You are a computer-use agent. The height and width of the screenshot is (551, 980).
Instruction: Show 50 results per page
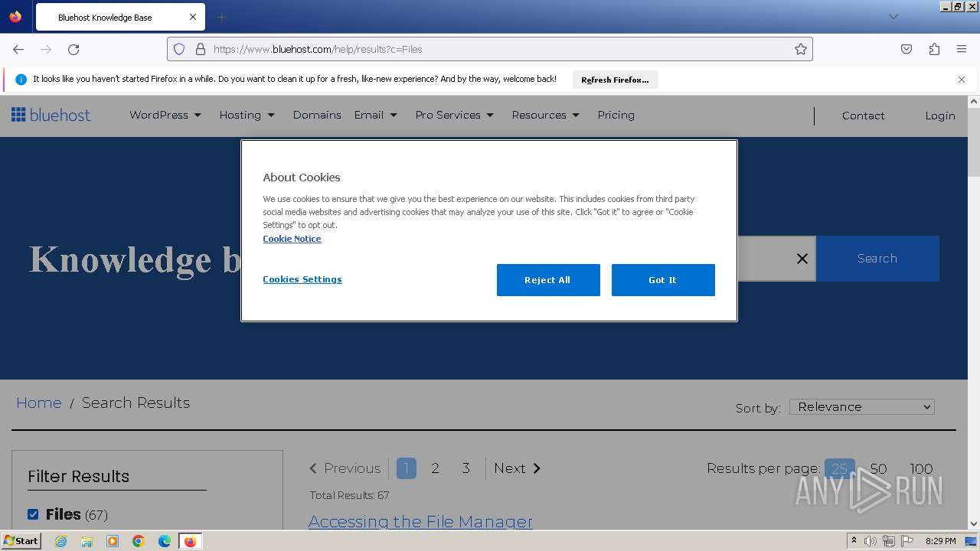click(878, 468)
